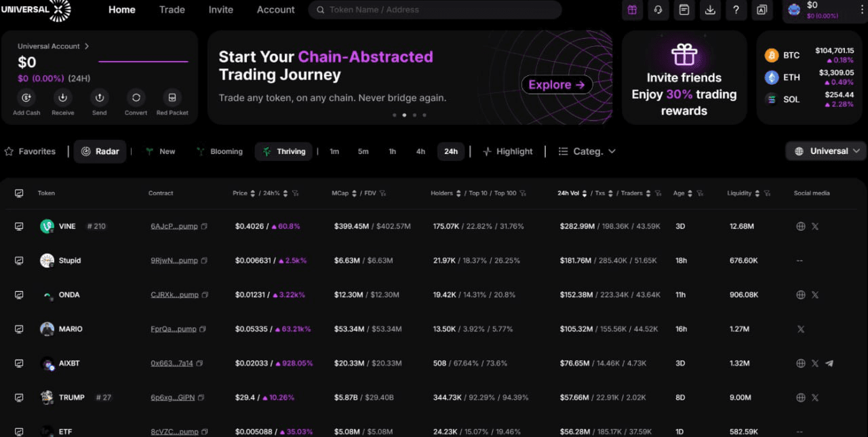Viewport: 868px width, 437px height.
Task: Open the download icon in top bar
Action: (710, 9)
